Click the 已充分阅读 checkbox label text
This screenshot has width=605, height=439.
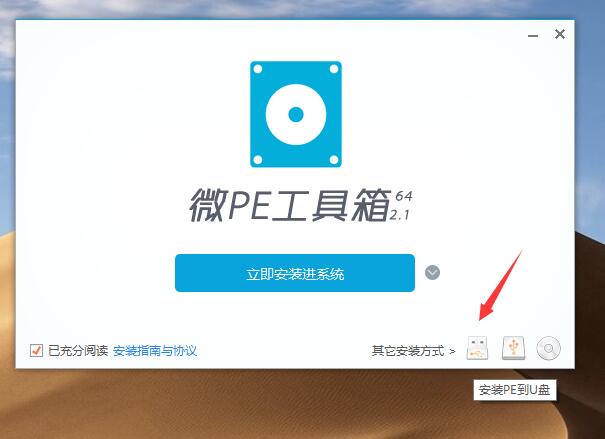pos(78,351)
